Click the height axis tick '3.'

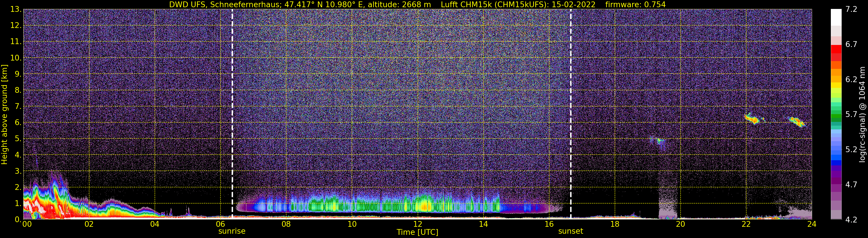click(x=18, y=171)
